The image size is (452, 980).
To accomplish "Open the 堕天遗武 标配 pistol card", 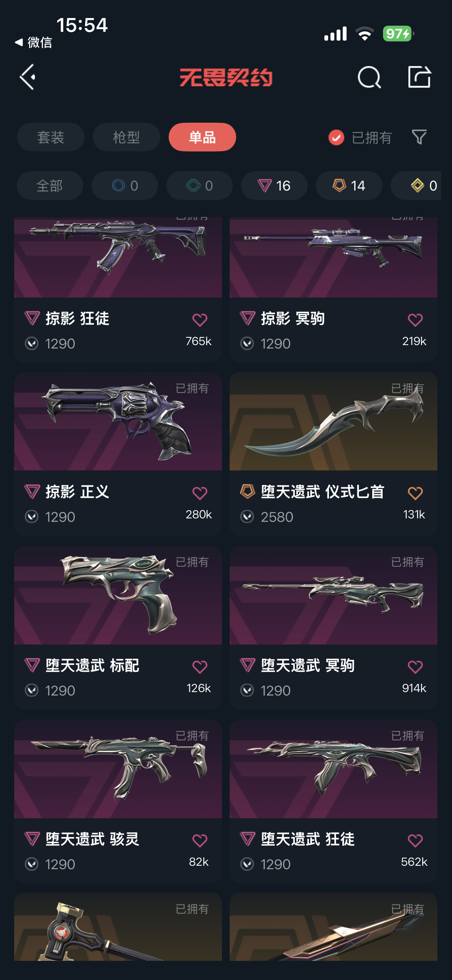I will point(118,627).
